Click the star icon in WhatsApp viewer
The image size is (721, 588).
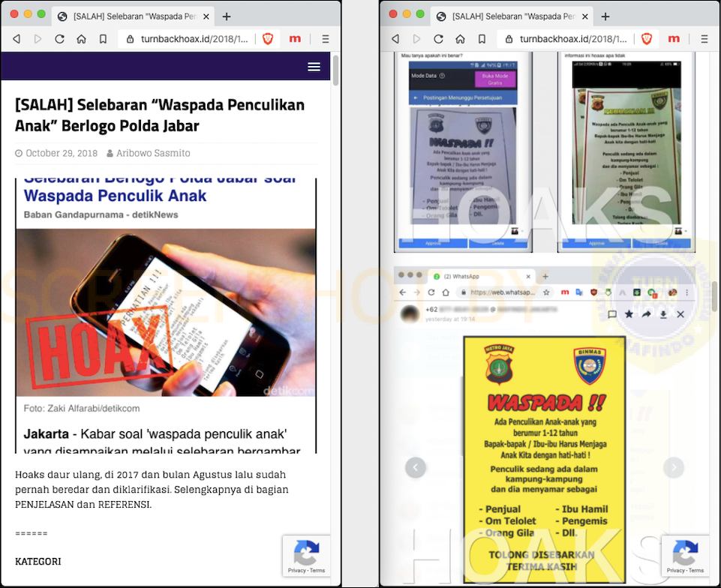click(x=629, y=314)
